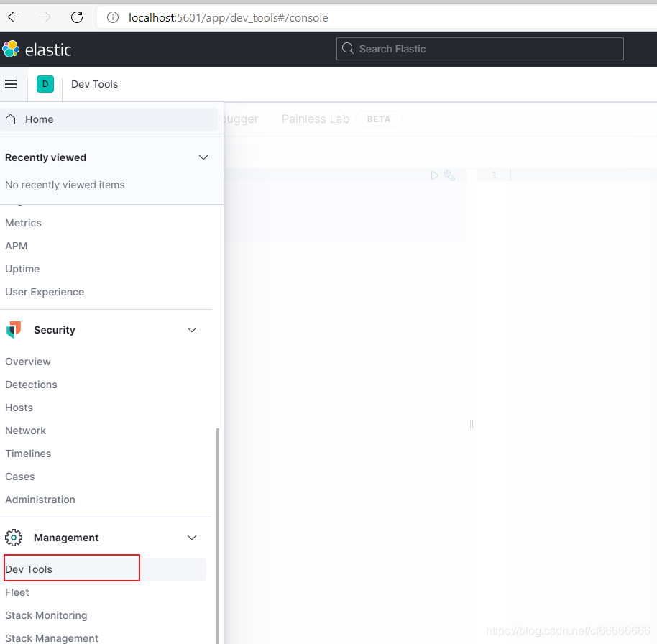This screenshot has width=657, height=644.
Task: Click the browser back arrow
Action: pos(14,17)
